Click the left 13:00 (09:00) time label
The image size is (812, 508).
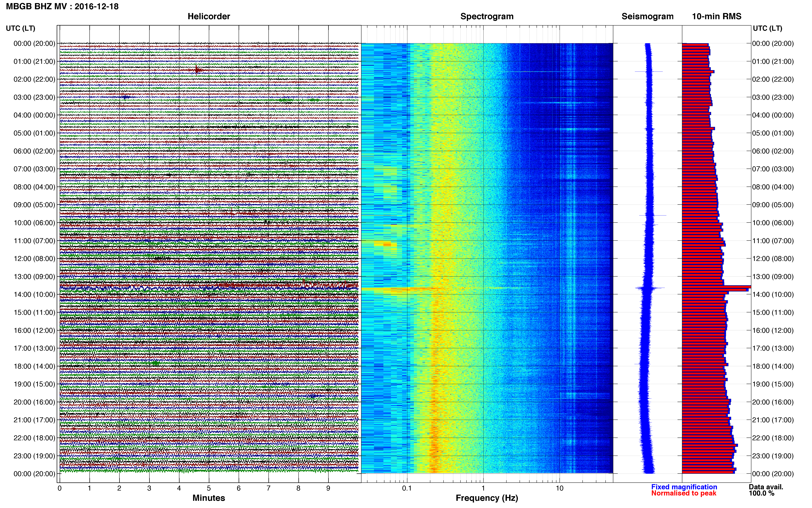34,277
